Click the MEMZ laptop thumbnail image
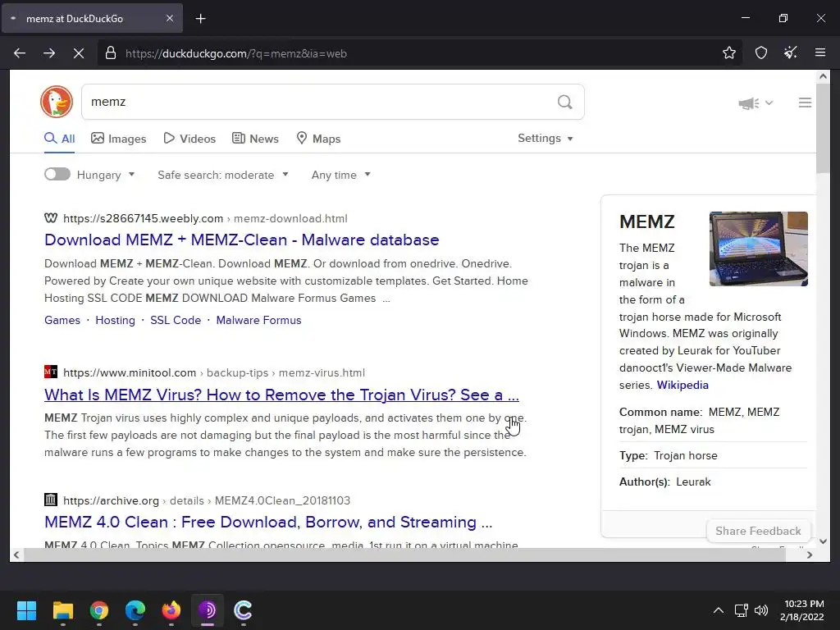840x630 pixels. coord(759,249)
